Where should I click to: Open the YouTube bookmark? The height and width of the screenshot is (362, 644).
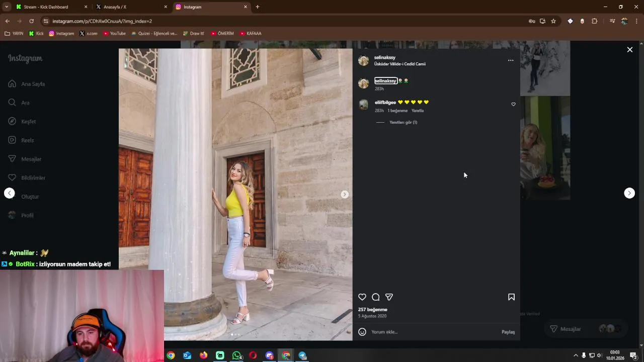(114, 34)
